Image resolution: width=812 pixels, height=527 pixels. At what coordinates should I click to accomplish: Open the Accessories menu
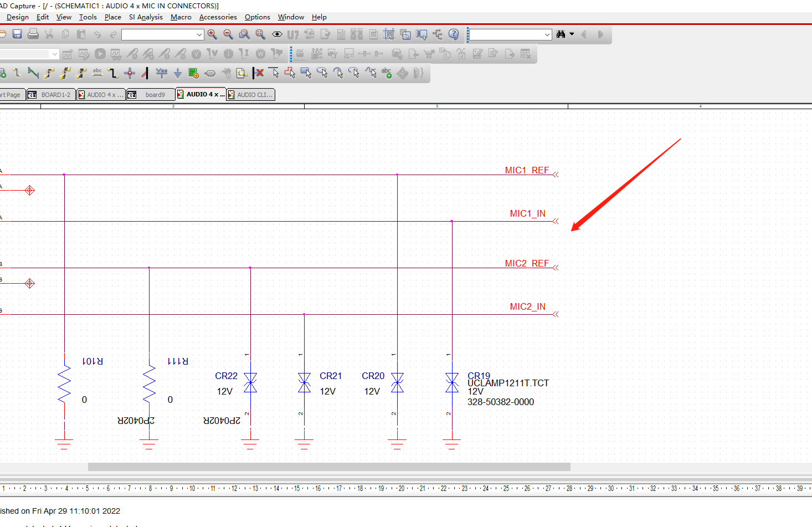(218, 17)
